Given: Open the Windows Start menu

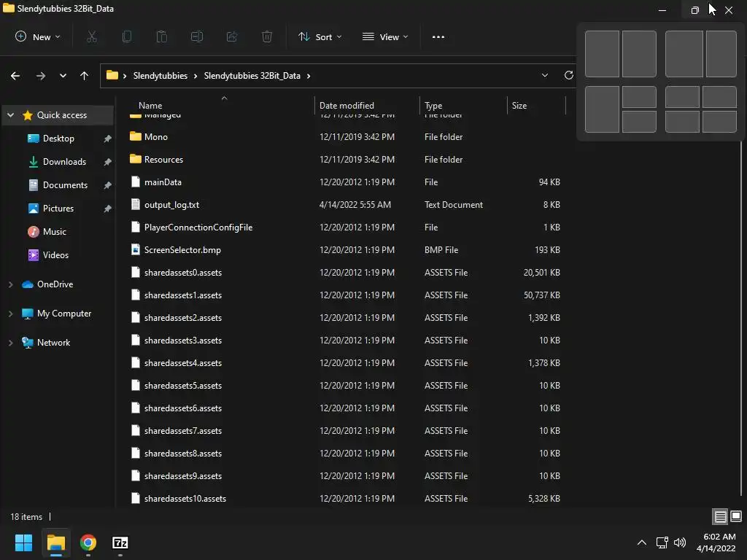Looking at the screenshot, I should 23,542.
